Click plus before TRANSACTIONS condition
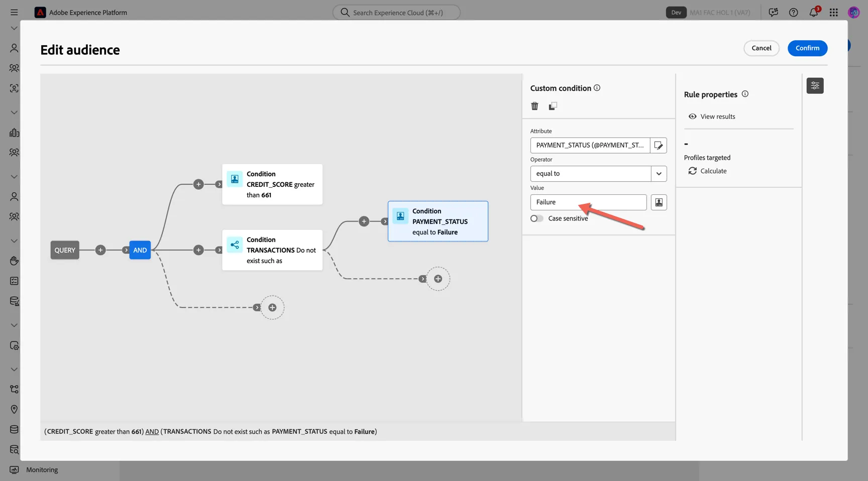 198,250
